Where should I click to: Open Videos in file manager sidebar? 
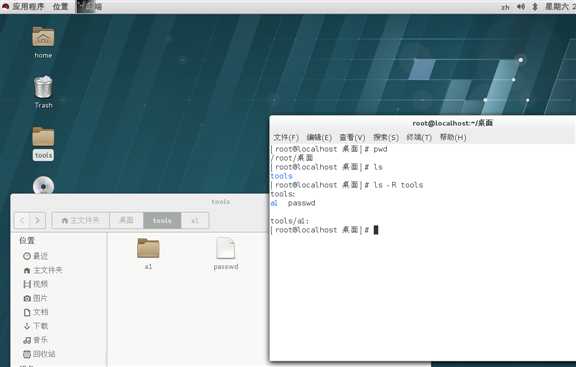pyautogui.click(x=35, y=284)
